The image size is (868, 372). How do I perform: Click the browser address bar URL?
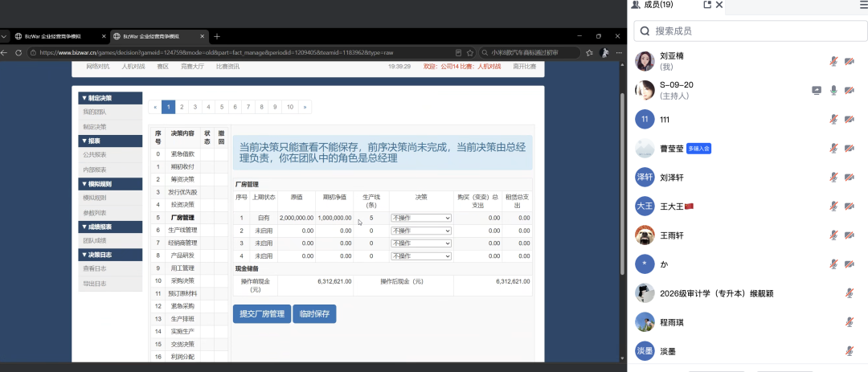pos(216,52)
